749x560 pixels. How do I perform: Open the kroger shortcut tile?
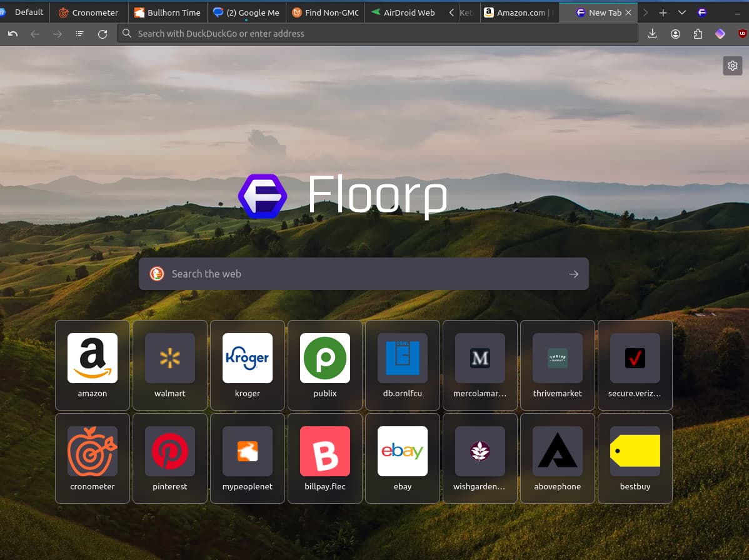pyautogui.click(x=248, y=365)
